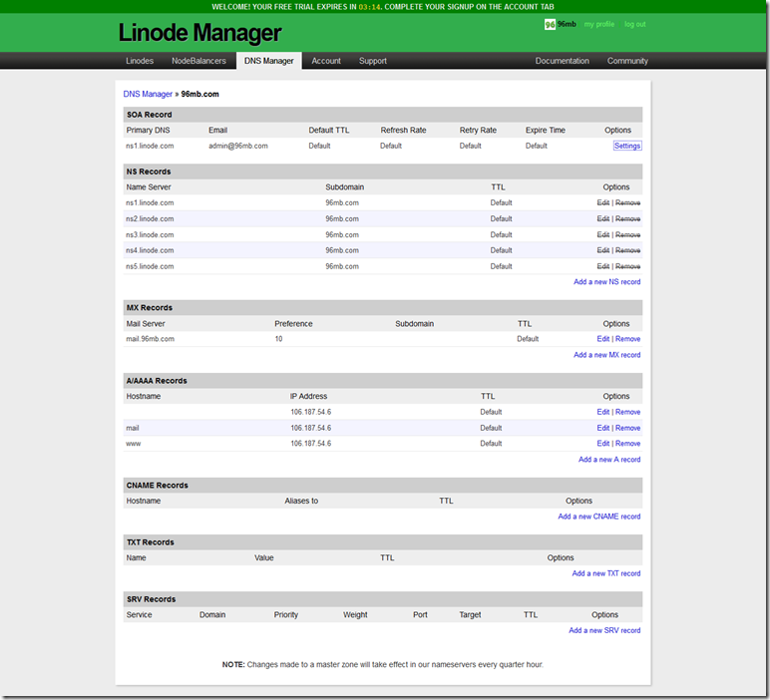Click Add a new CNAME record

(x=599, y=517)
